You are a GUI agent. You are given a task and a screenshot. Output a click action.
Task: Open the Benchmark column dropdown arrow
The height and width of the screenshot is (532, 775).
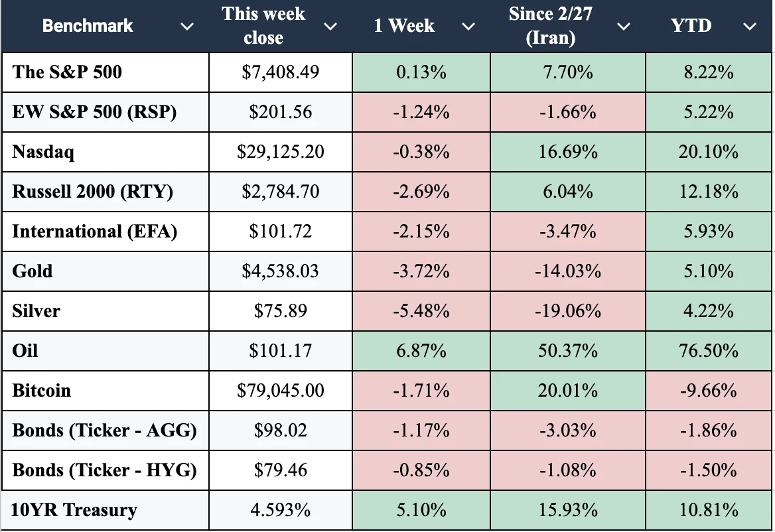coord(187,27)
